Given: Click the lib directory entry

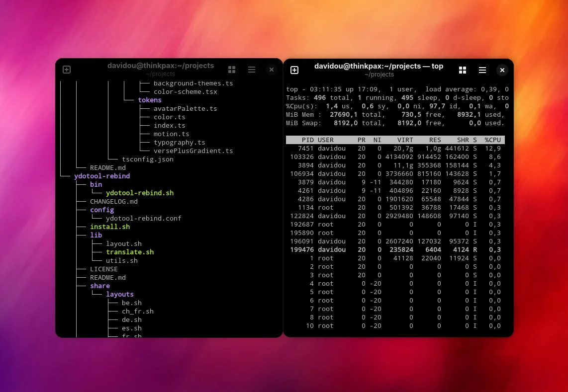Looking at the screenshot, I should 96,235.
